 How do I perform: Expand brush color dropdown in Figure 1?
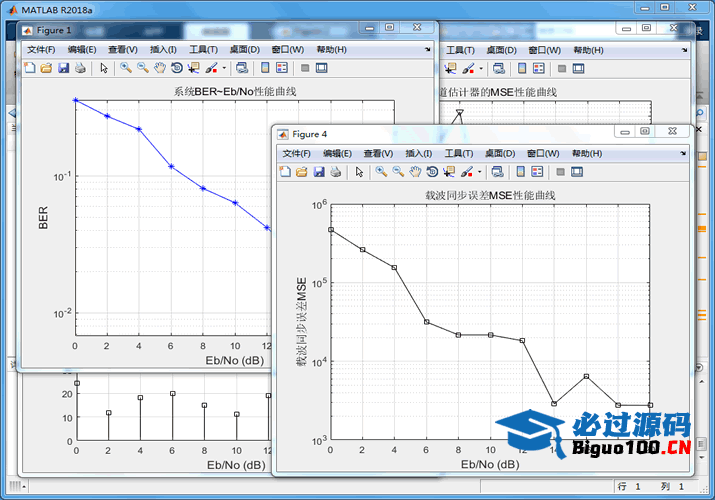click(224, 68)
